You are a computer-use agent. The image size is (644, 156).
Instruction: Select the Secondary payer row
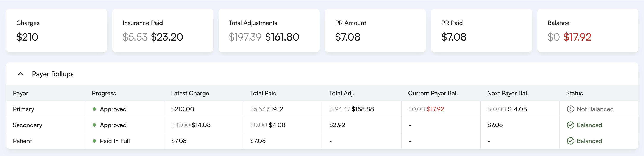[x=28, y=125]
